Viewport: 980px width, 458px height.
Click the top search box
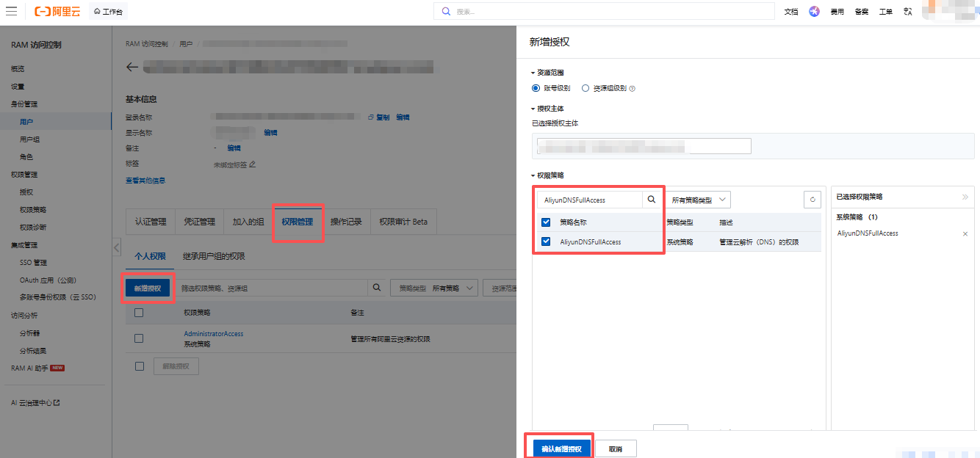tap(605, 11)
